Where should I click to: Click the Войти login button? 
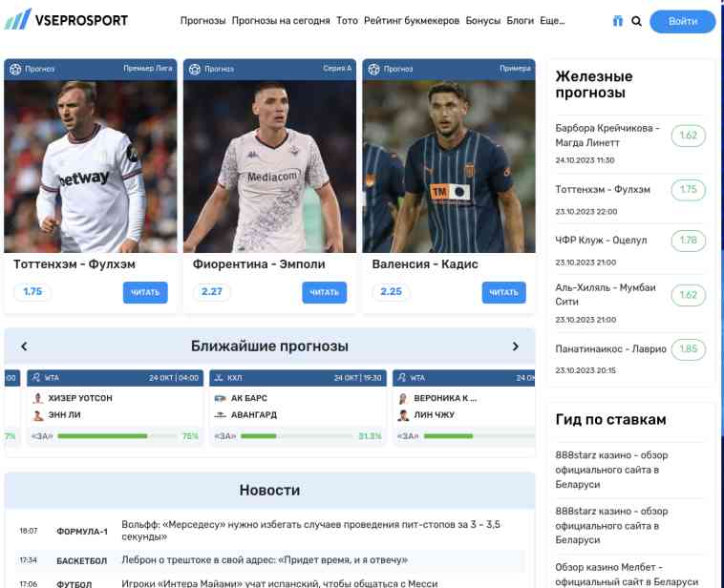(x=682, y=21)
